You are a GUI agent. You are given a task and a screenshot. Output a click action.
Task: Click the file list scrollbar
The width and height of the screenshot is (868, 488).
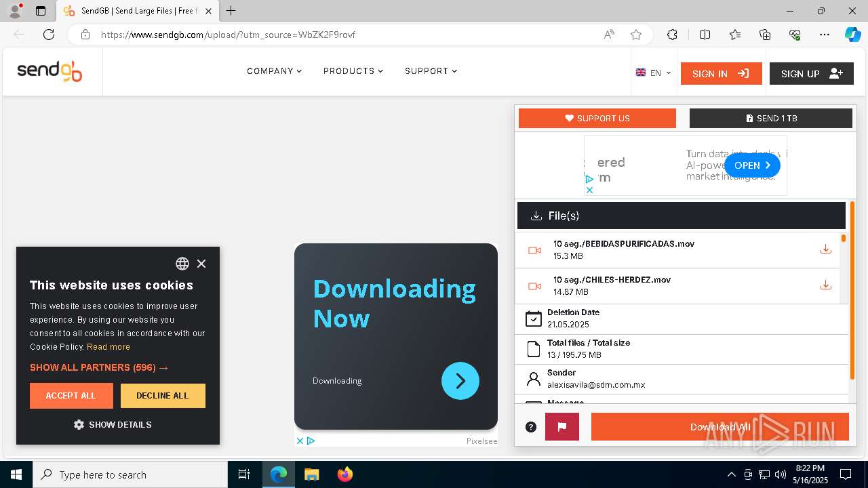(844, 239)
